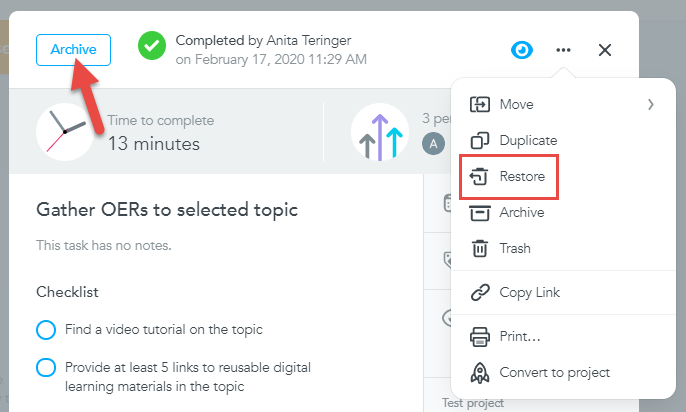Click the Restore icon in the menu

pyautogui.click(x=479, y=176)
